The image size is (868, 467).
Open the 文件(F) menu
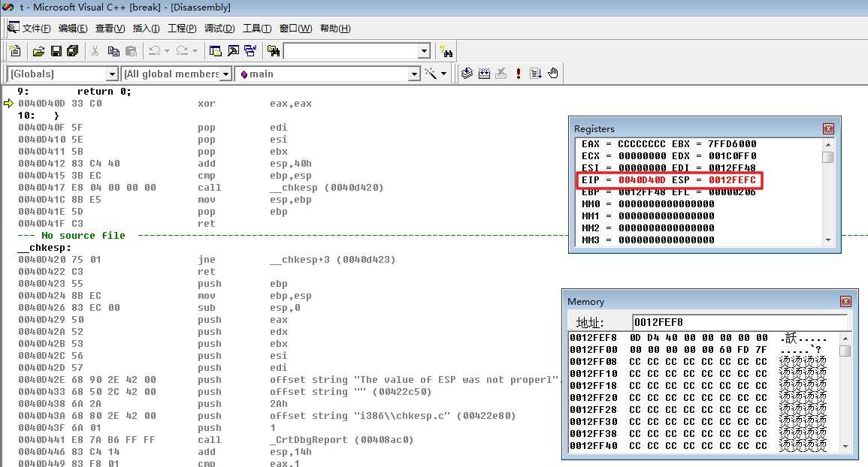37,29
